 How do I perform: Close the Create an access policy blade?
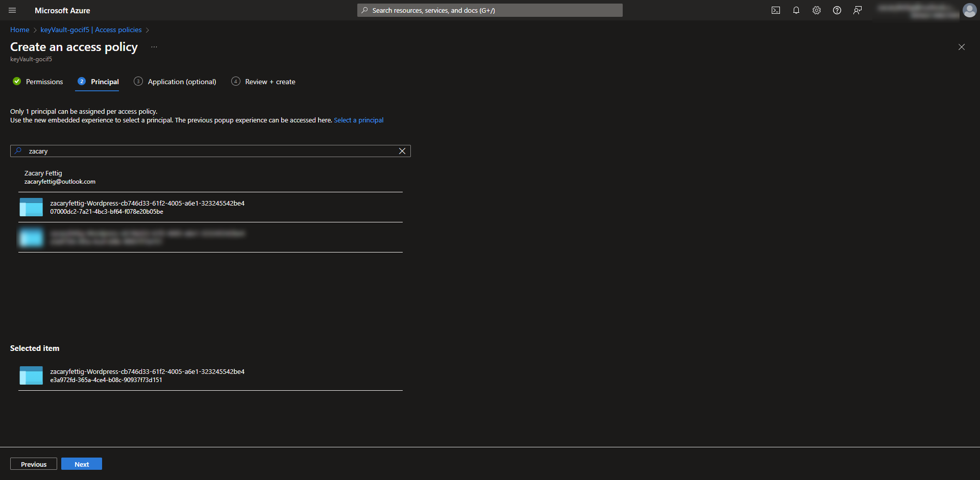pyautogui.click(x=962, y=47)
